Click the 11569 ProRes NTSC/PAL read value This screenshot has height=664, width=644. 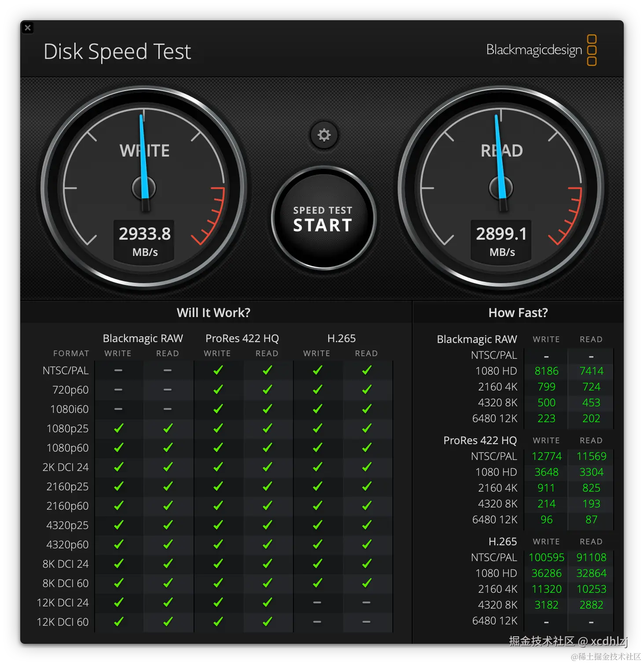591,456
